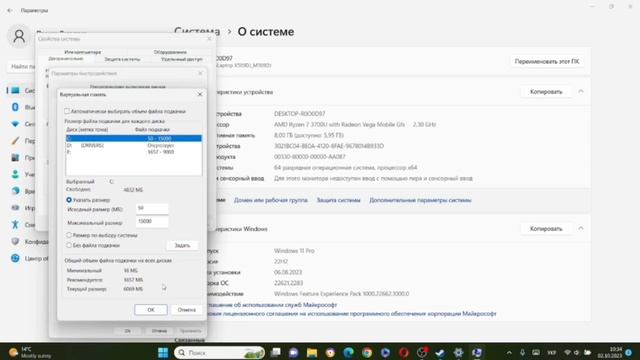The height and width of the screenshot is (360, 640).
Task: Select the 'Указать размер' radio button
Action: tap(69, 200)
